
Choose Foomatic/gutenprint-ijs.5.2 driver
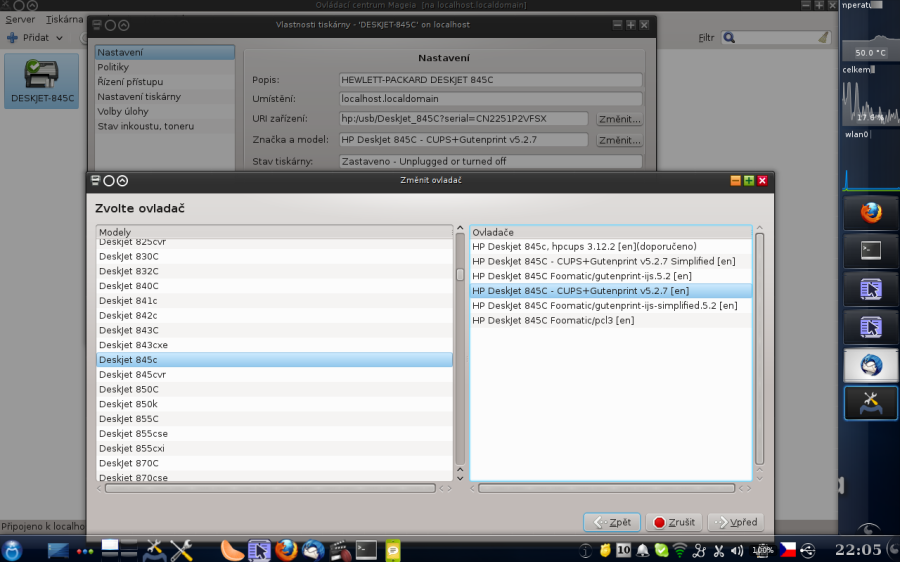tap(611, 276)
